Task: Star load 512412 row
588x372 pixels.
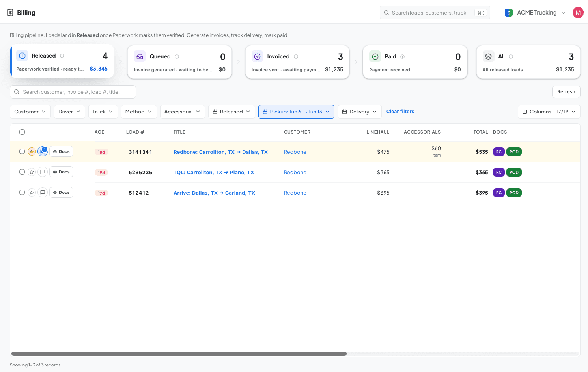Action: (x=32, y=192)
